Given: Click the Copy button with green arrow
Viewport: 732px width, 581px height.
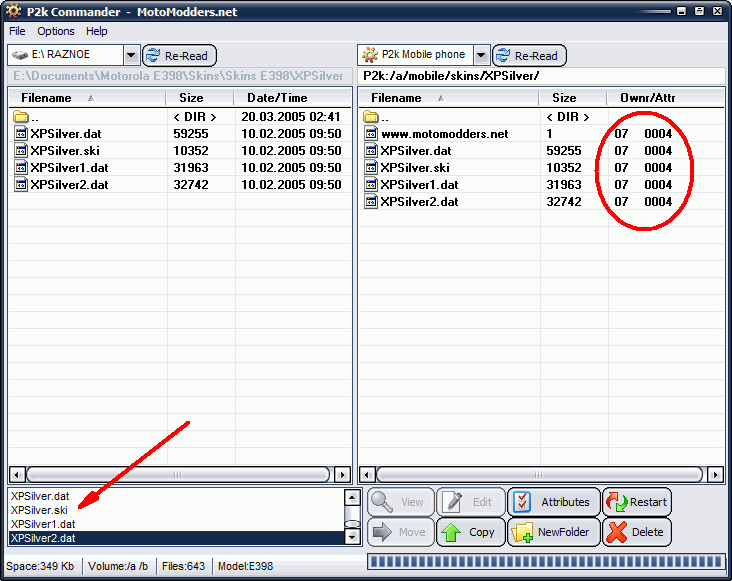Looking at the screenshot, I should [x=471, y=532].
